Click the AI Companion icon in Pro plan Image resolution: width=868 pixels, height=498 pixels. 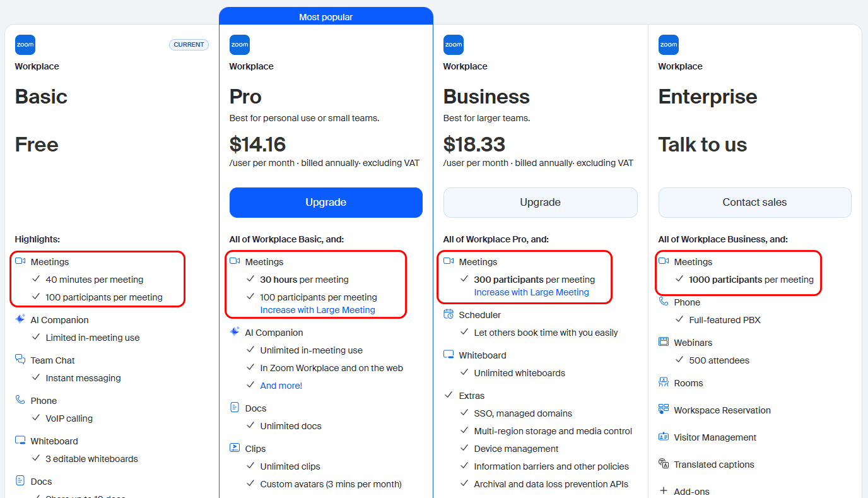click(x=235, y=332)
